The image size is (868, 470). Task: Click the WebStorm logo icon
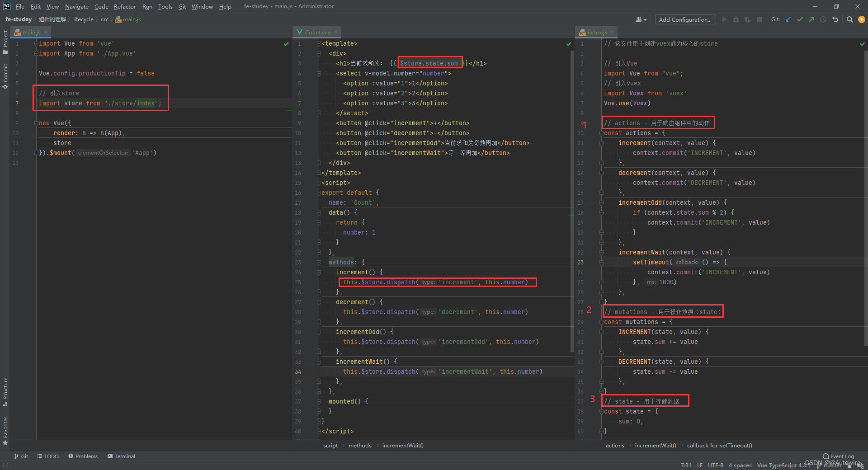pos(6,6)
